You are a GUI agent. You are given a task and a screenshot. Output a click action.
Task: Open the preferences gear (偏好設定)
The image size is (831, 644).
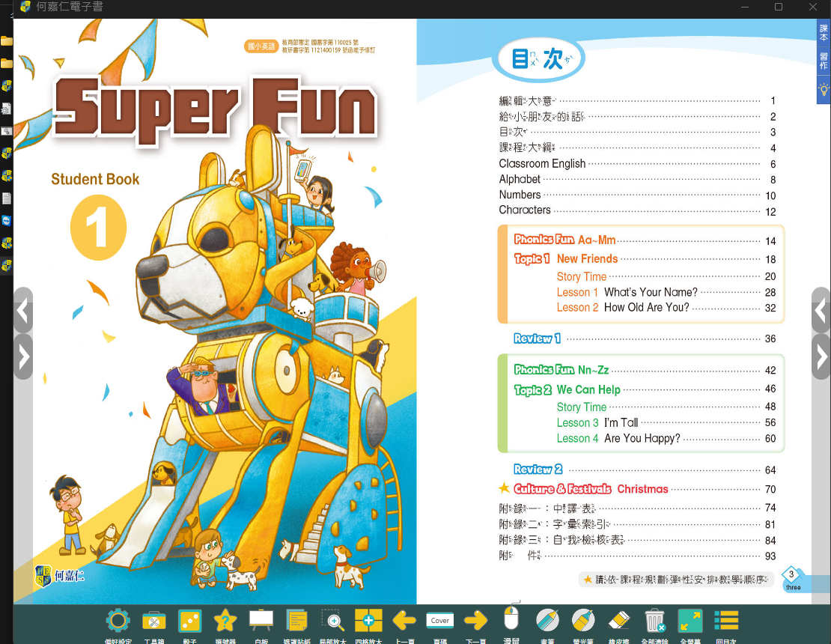pos(118,622)
